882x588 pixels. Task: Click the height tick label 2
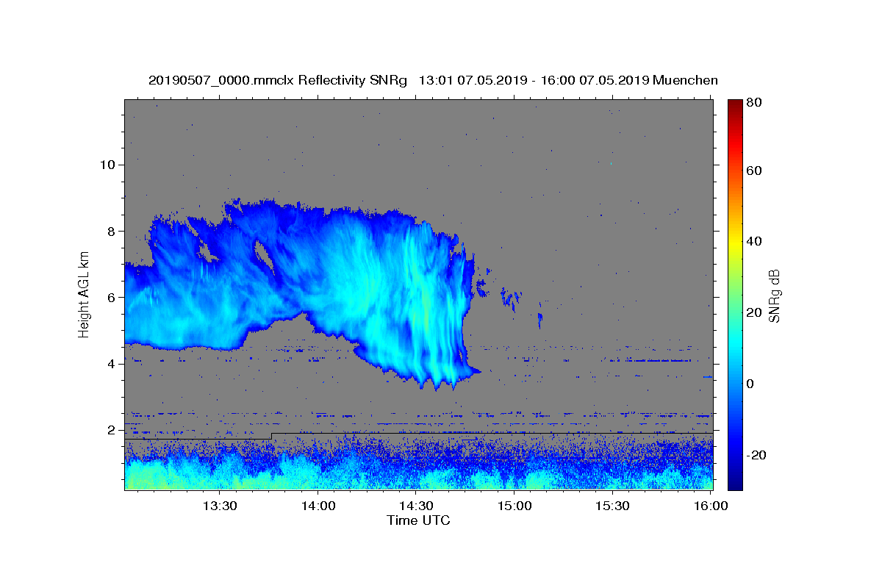(x=112, y=430)
